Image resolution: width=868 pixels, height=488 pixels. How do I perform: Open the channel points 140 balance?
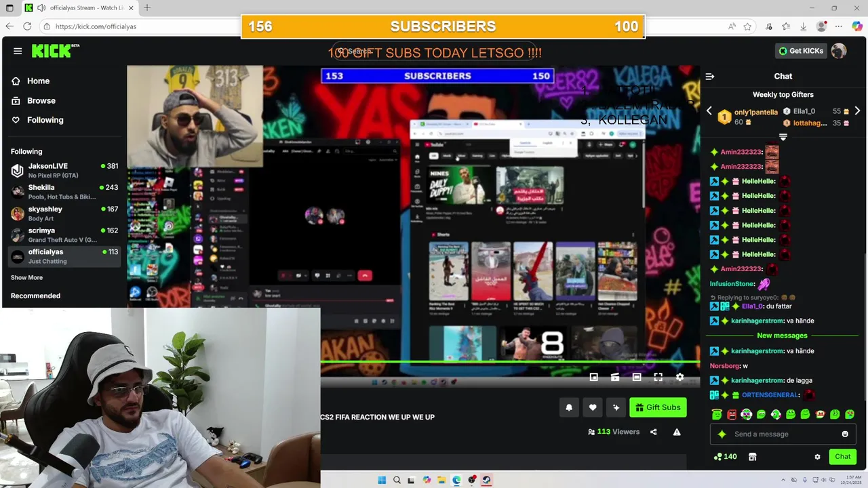coord(725,457)
